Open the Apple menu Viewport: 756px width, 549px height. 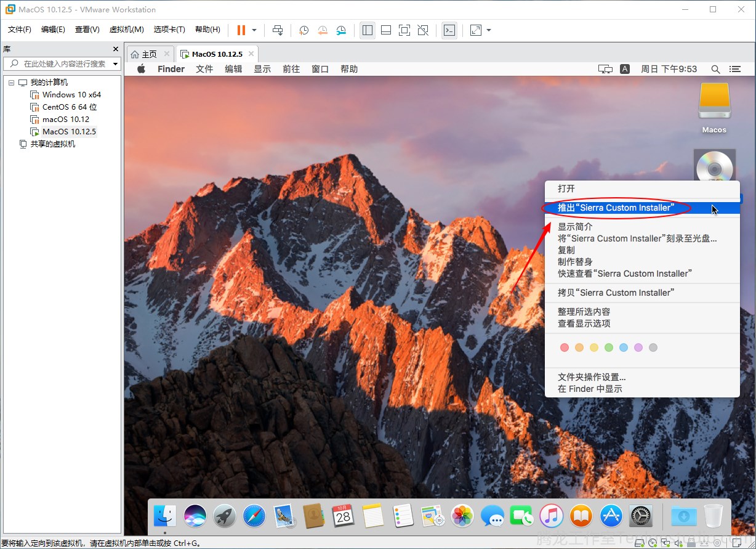point(141,69)
